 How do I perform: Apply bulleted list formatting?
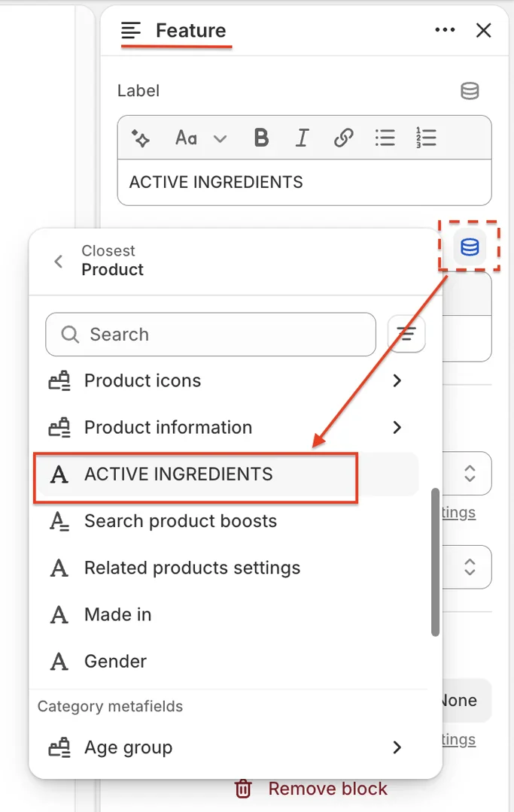tap(385, 138)
